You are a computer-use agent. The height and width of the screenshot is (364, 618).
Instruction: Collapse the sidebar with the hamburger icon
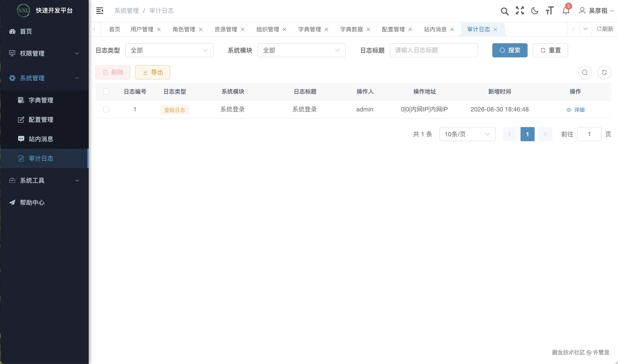point(99,11)
